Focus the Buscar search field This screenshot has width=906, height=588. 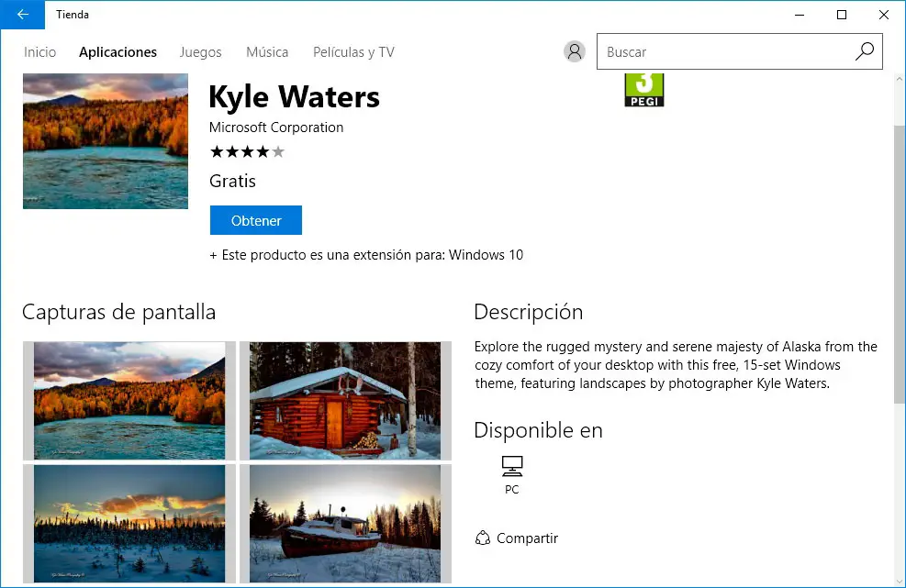(x=725, y=52)
